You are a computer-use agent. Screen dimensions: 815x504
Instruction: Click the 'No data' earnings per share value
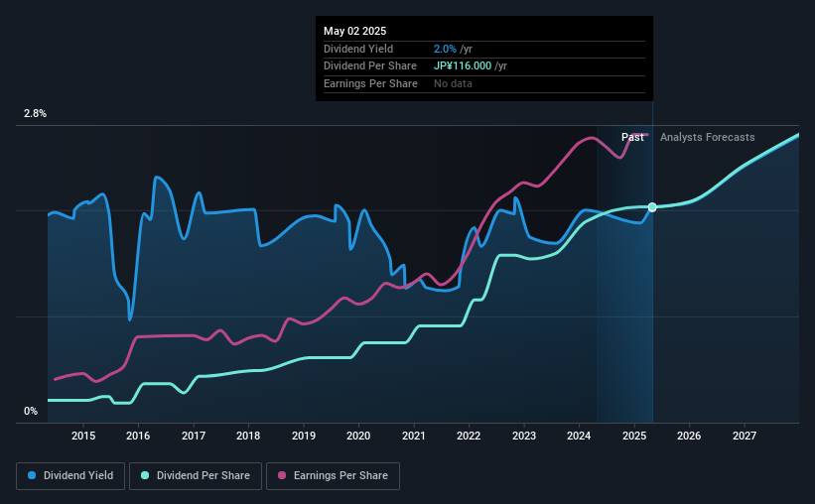click(x=454, y=83)
